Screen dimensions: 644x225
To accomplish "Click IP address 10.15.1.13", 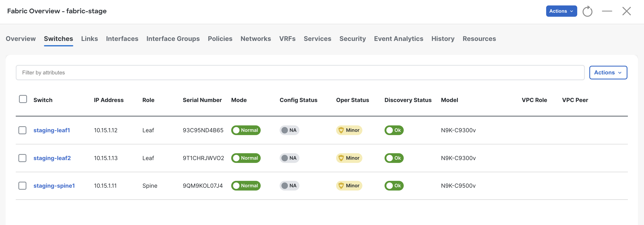I will click(106, 158).
